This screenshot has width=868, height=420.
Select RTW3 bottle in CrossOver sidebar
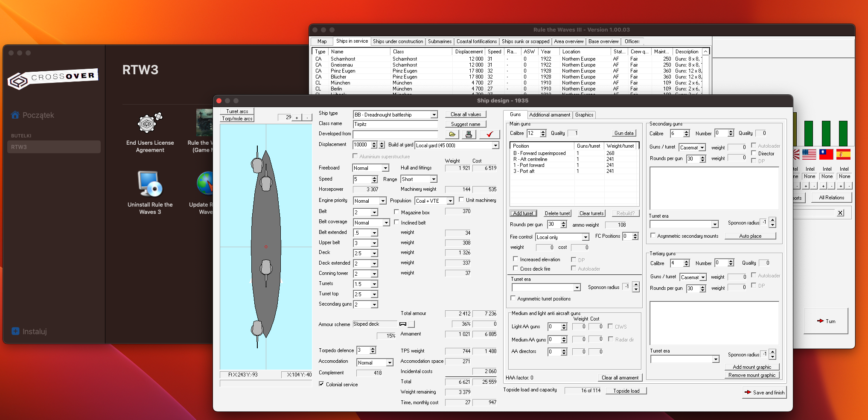pos(54,147)
